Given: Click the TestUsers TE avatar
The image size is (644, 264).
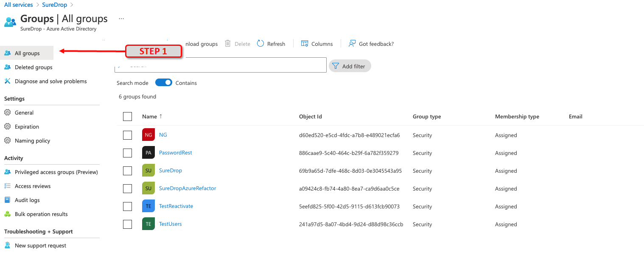Looking at the screenshot, I should point(148,224).
